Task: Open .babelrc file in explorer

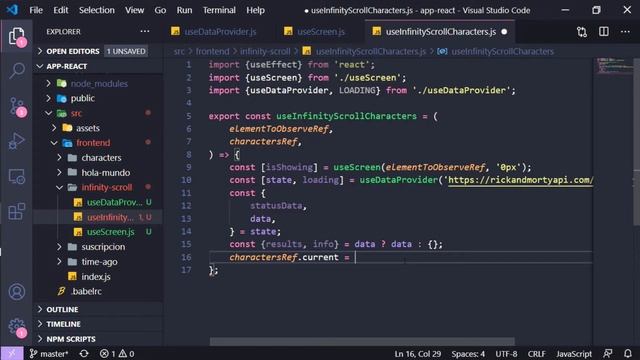Action: click(87, 291)
